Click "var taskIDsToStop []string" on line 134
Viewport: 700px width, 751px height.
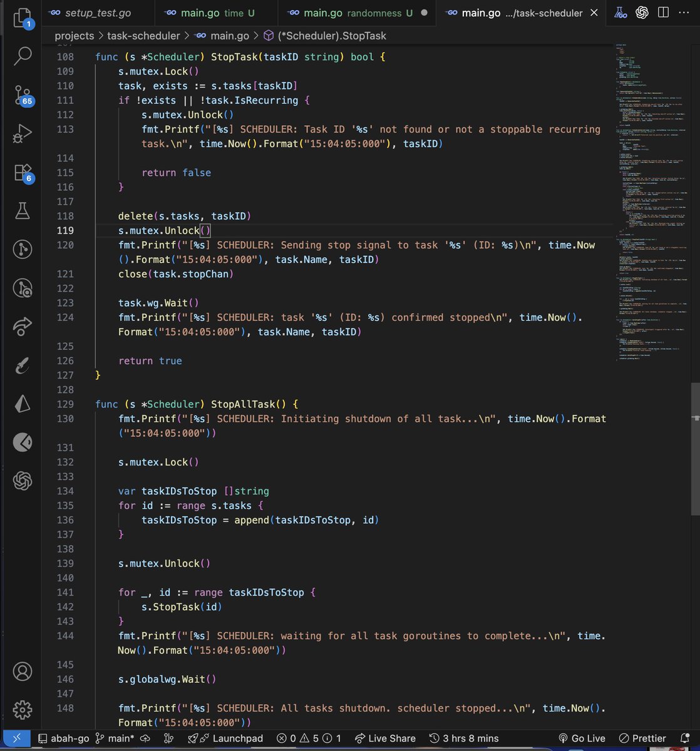[193, 491]
